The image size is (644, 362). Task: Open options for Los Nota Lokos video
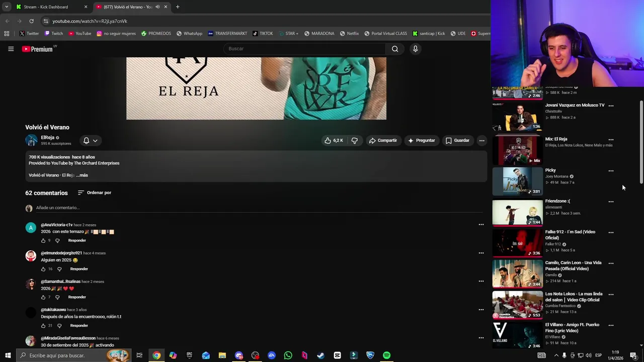tap(611, 294)
